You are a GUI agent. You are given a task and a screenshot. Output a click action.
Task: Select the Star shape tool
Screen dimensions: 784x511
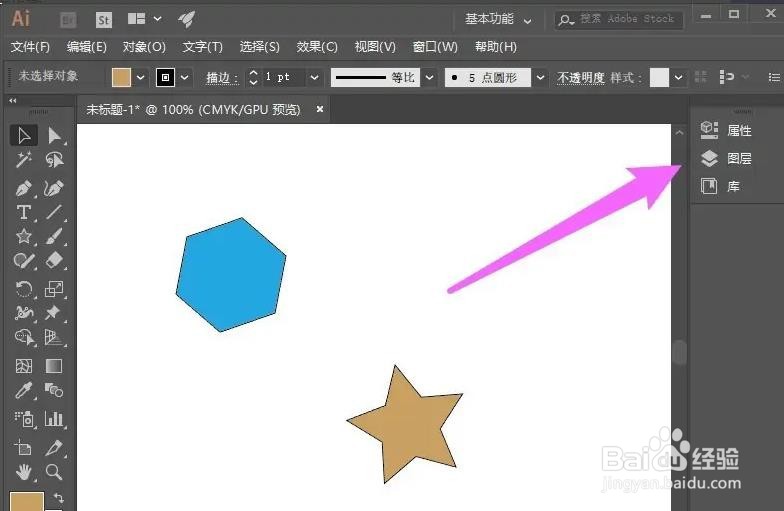(x=24, y=236)
